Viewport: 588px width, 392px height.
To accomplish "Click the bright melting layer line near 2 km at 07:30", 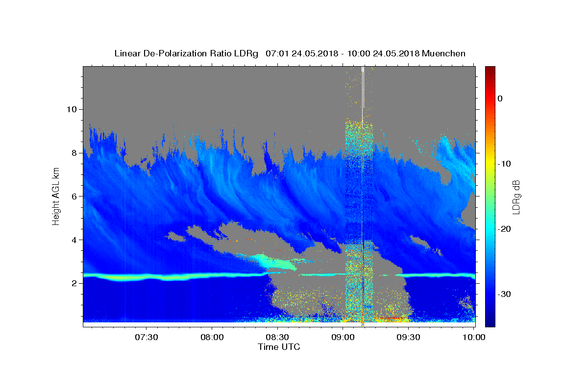I will (147, 277).
